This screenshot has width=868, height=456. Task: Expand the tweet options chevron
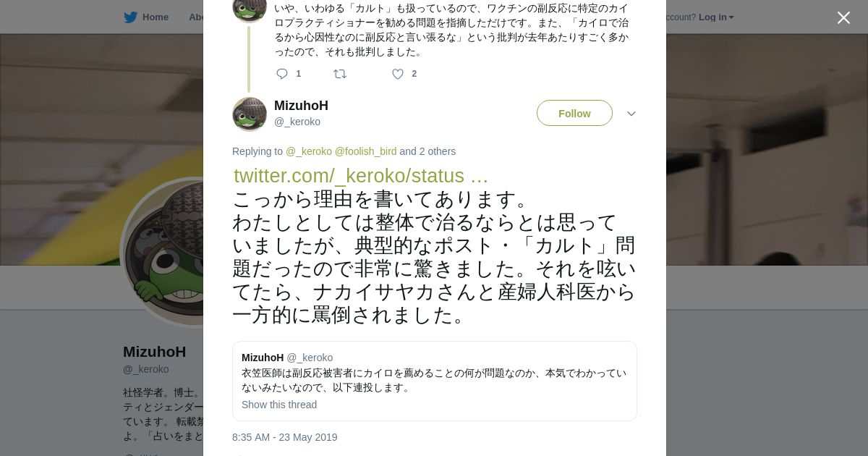coord(631,114)
